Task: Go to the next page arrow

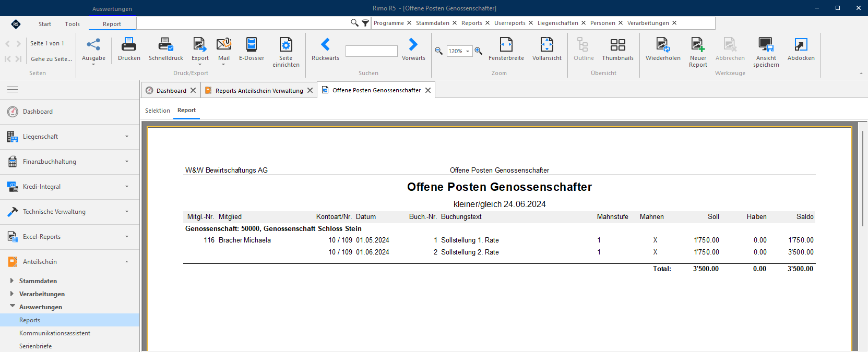Action: click(x=19, y=44)
